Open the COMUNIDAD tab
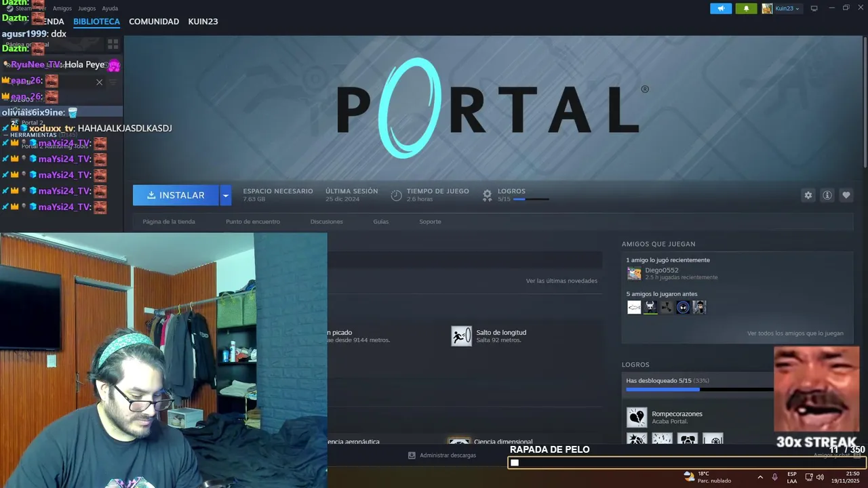The height and width of the screenshot is (488, 868). tap(154, 22)
